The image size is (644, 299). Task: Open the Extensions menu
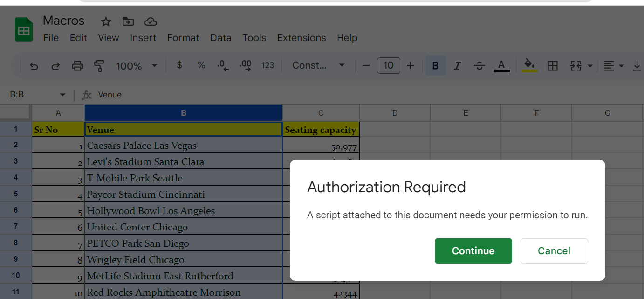[301, 38]
